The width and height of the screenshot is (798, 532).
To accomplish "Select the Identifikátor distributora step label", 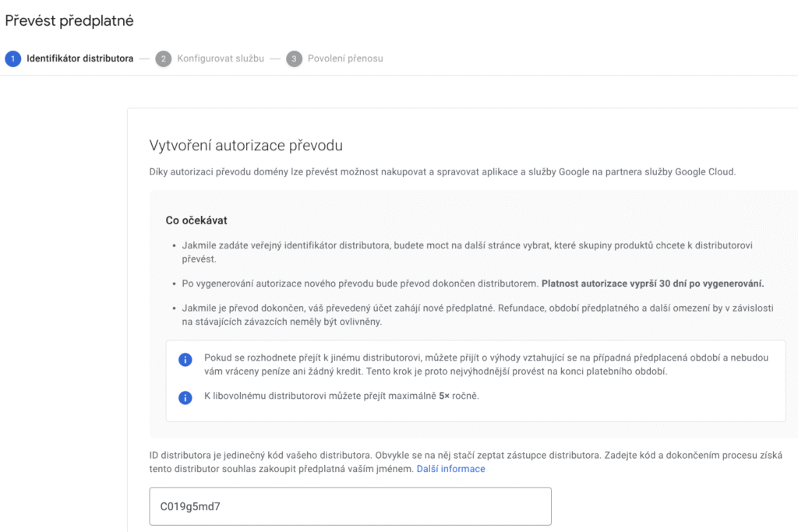I will coord(79,58).
